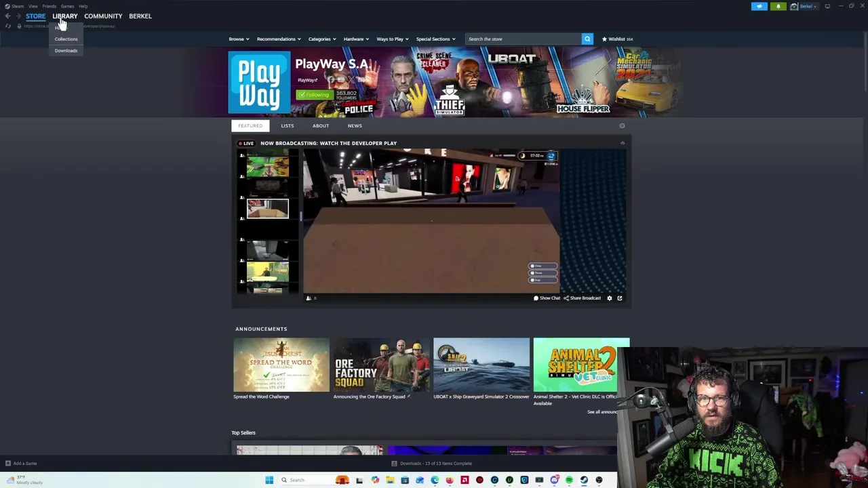
Task: Expand the Recommendations dropdown
Action: (278, 39)
